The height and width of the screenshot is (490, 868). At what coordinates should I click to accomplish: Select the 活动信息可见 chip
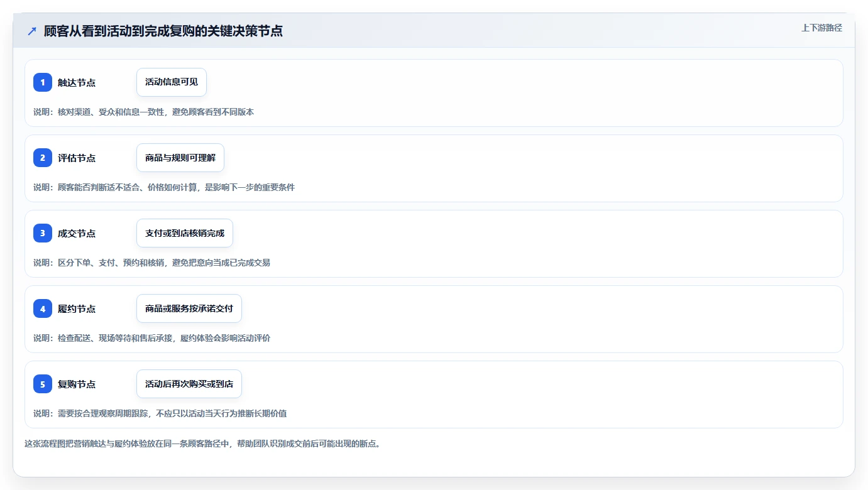[x=172, y=82]
